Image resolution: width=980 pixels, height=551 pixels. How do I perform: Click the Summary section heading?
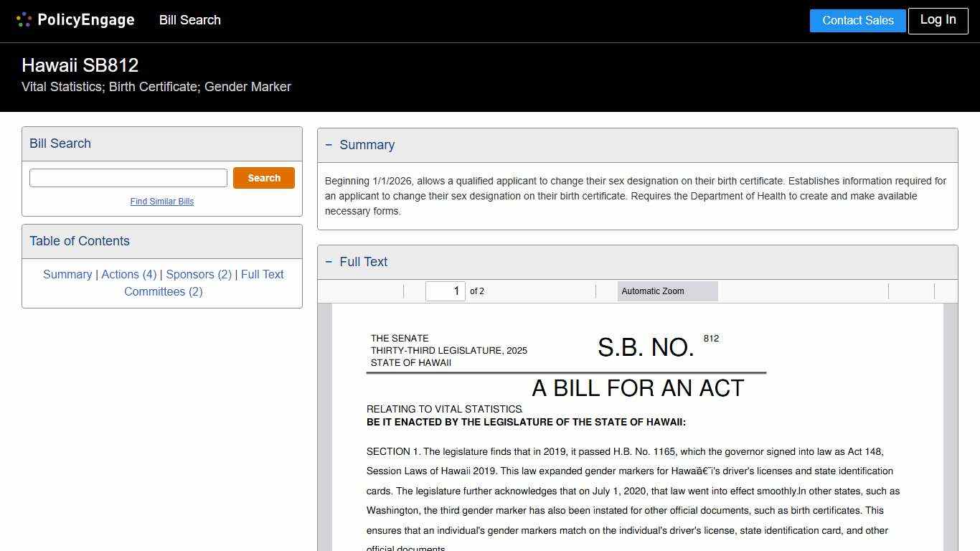(368, 144)
